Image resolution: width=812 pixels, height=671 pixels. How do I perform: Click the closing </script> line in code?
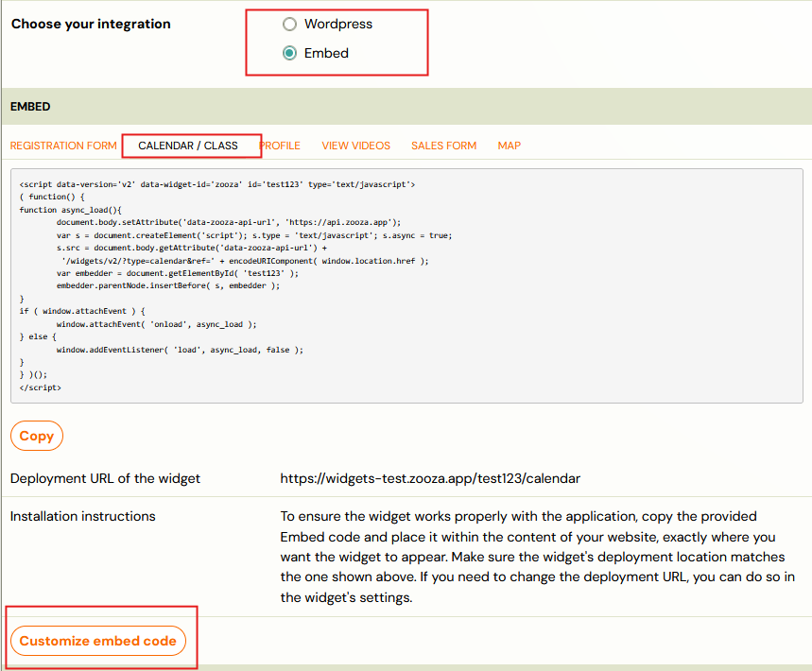click(x=41, y=387)
